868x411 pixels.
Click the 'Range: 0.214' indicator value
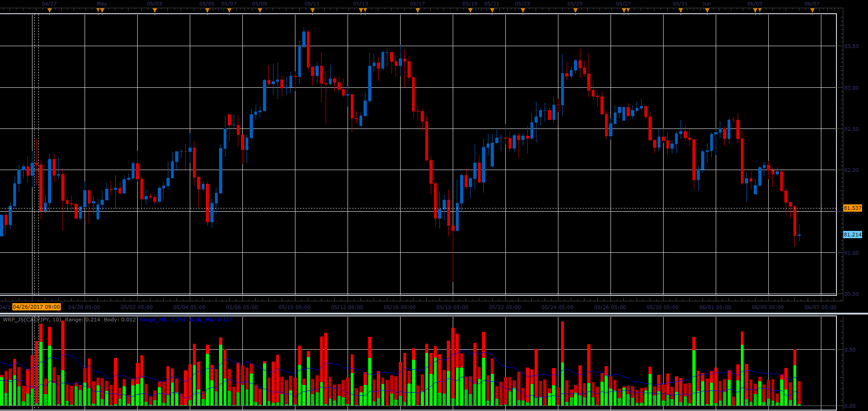83,320
